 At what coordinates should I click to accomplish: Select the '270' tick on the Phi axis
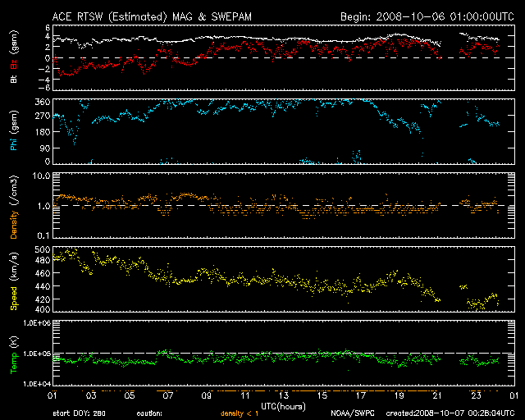click(x=43, y=116)
